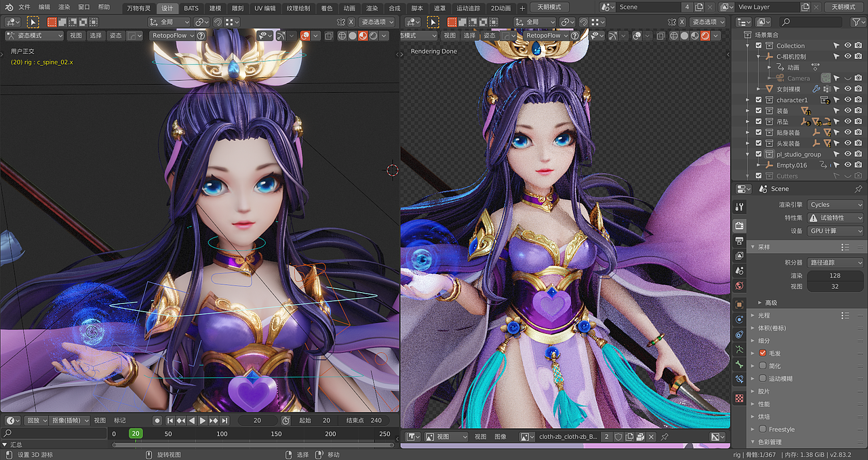The image size is (868, 460).
Task: Open the 文件 menu
Action: (24, 7)
